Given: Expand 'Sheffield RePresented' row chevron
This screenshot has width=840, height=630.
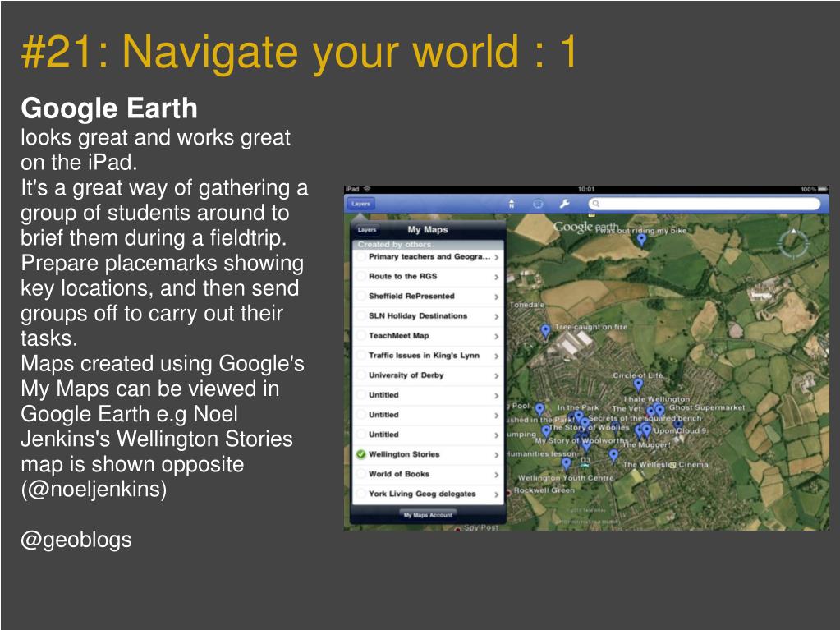Looking at the screenshot, I should click(497, 297).
